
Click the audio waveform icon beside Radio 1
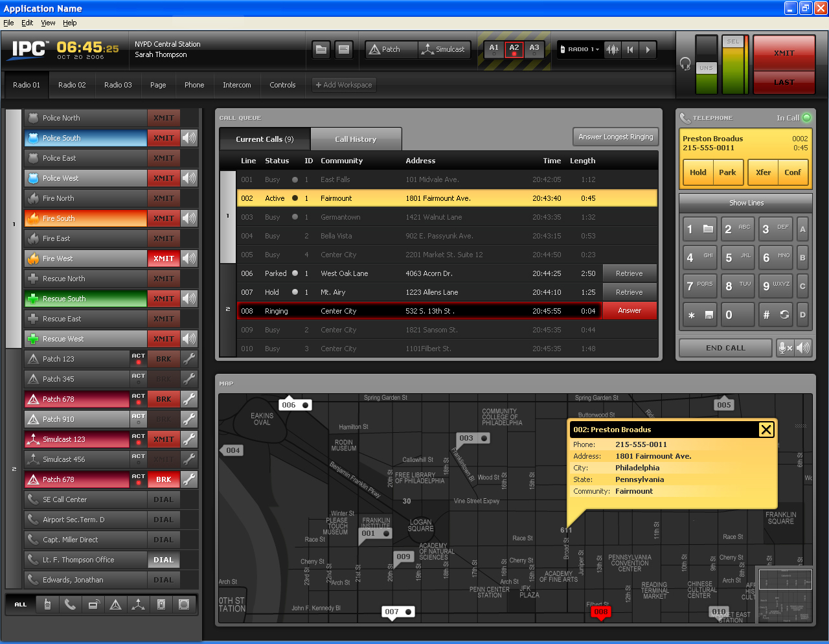(612, 49)
